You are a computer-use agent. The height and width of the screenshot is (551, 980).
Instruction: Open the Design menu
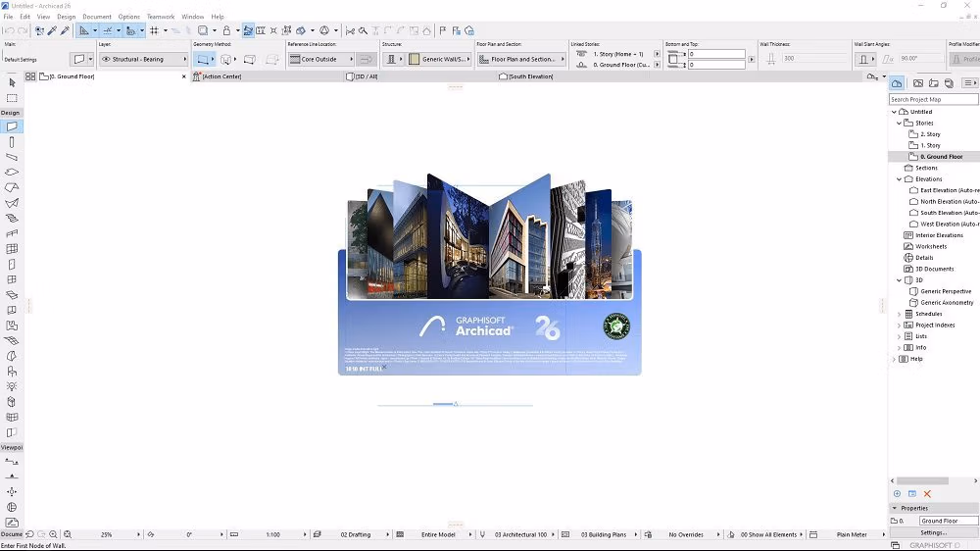67,17
